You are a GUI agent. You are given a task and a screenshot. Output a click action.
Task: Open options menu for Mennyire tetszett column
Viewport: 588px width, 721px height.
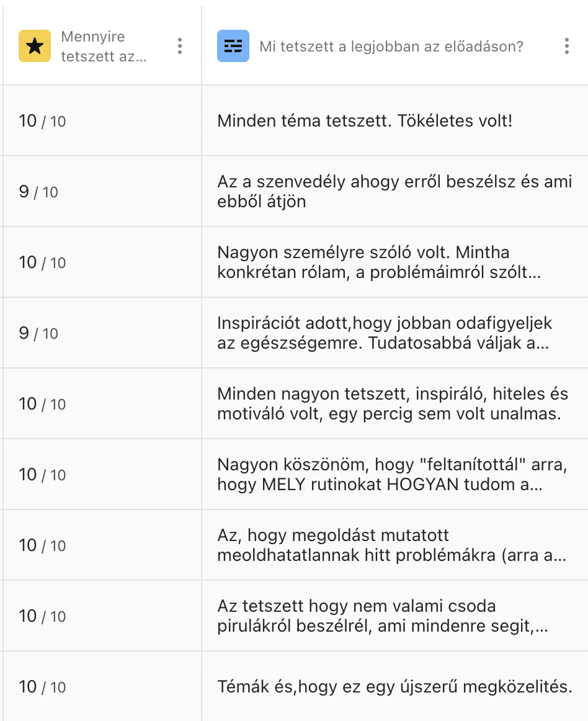point(179,46)
